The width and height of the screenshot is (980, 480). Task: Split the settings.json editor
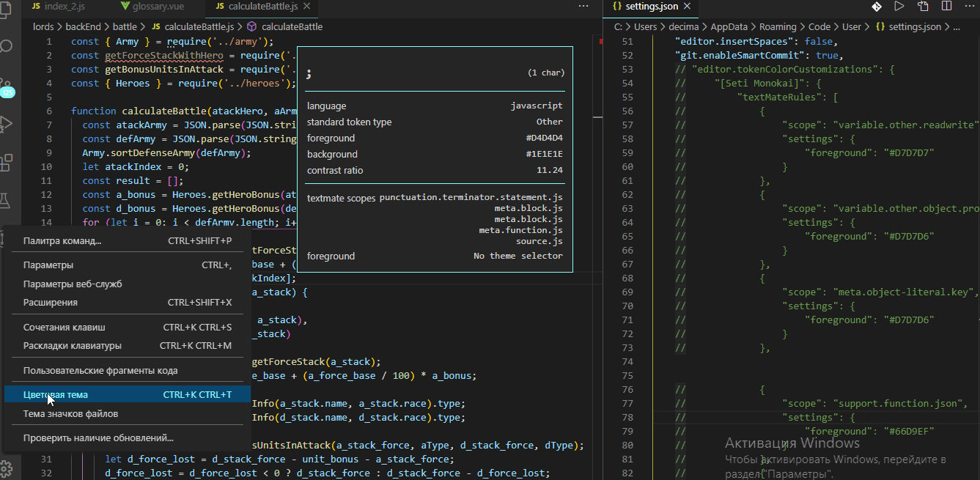click(946, 6)
